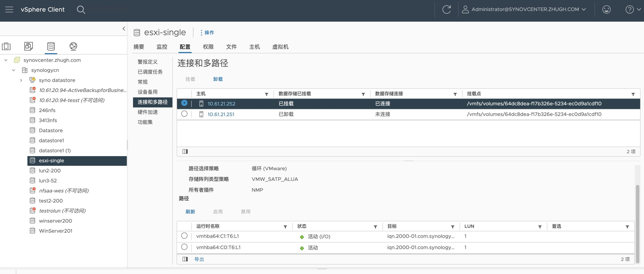This screenshot has height=274, width=644.
Task: Open 警报定义 configuration section
Action: [148, 62]
